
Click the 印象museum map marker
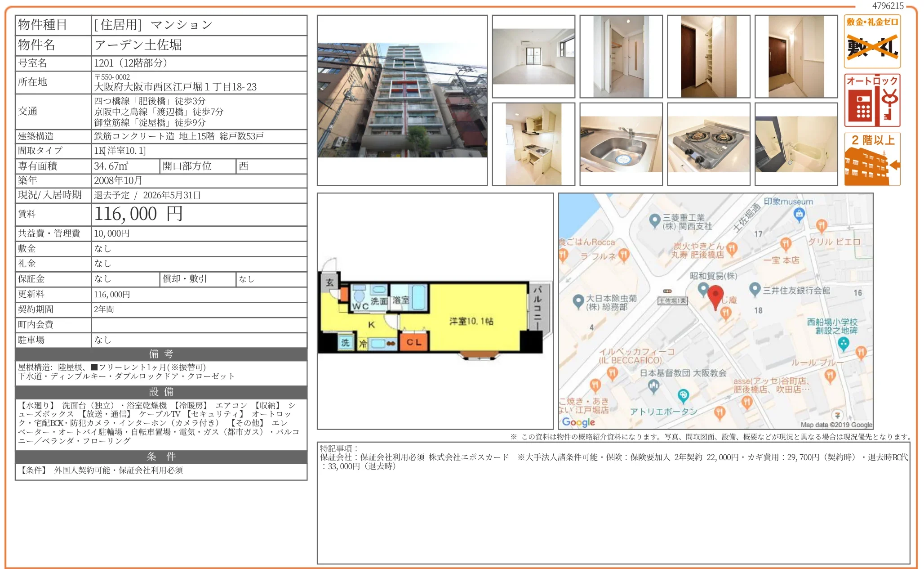tap(799, 214)
